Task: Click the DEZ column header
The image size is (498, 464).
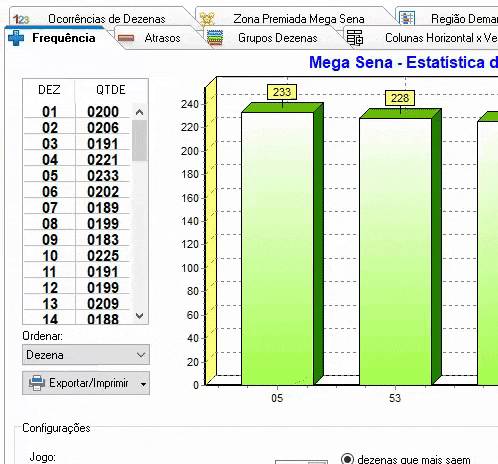Action: point(49,90)
